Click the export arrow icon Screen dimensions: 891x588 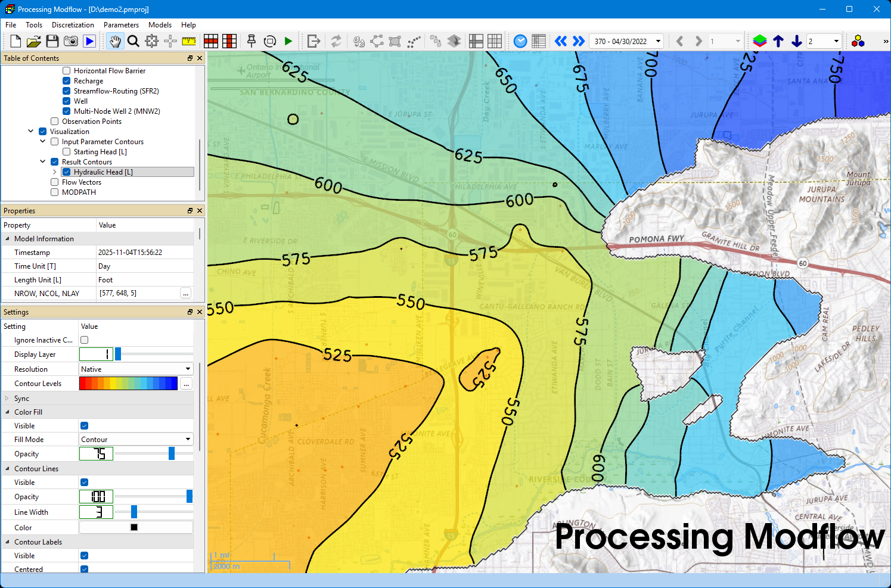[x=314, y=41]
